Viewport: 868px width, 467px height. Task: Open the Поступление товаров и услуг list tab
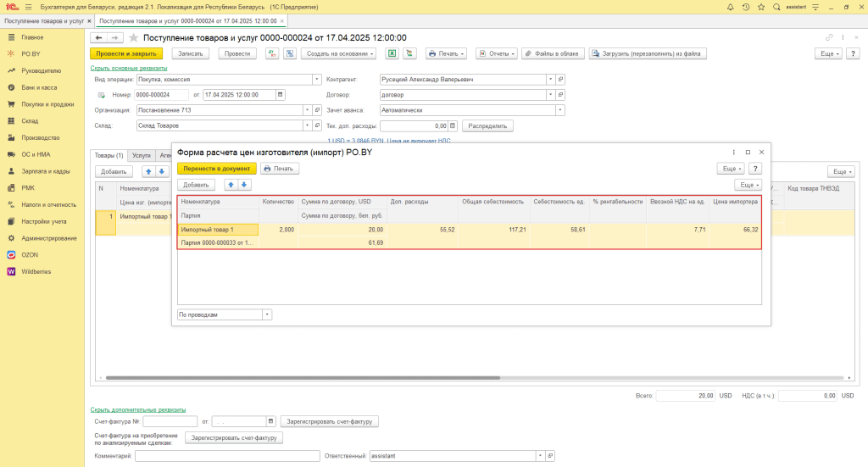44,21
